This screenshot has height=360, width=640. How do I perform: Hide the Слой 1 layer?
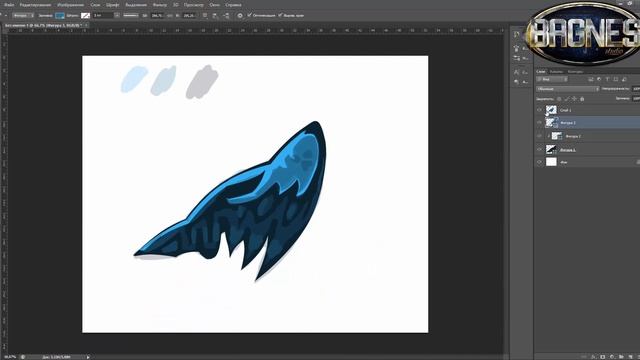539,110
